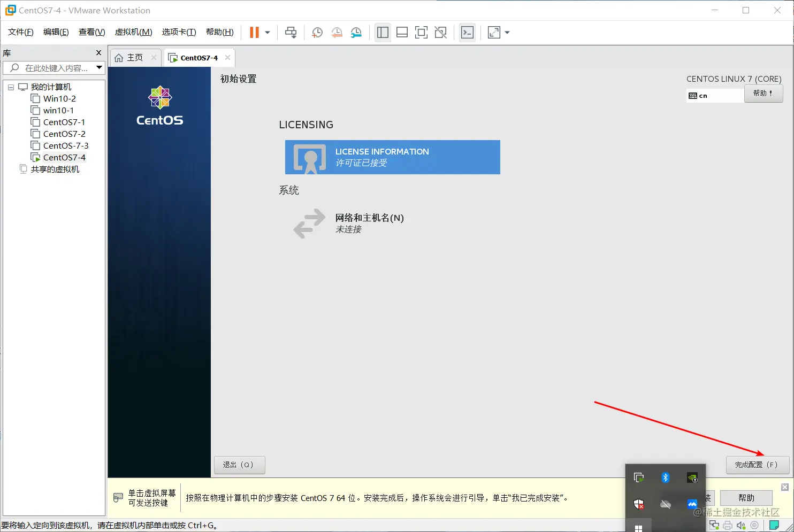Viewport: 794px width, 532px height.
Task: Click the white Windows logo icon
Action: 638,528
